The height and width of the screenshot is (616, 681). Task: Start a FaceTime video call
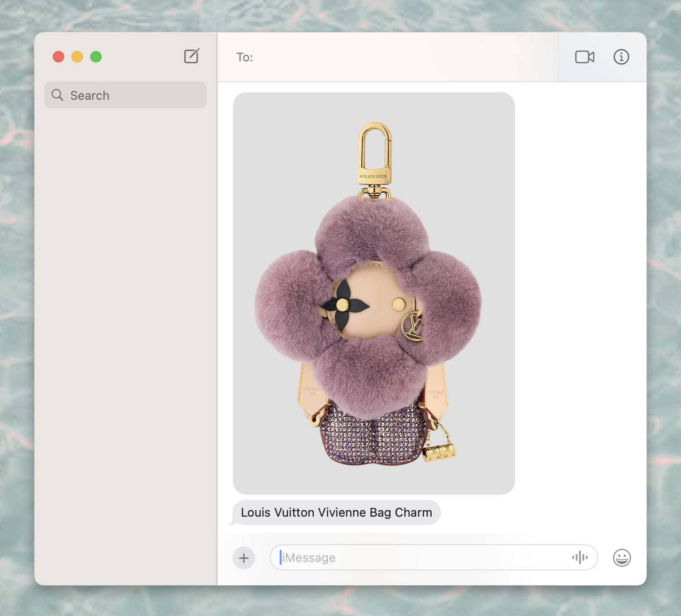pos(585,57)
